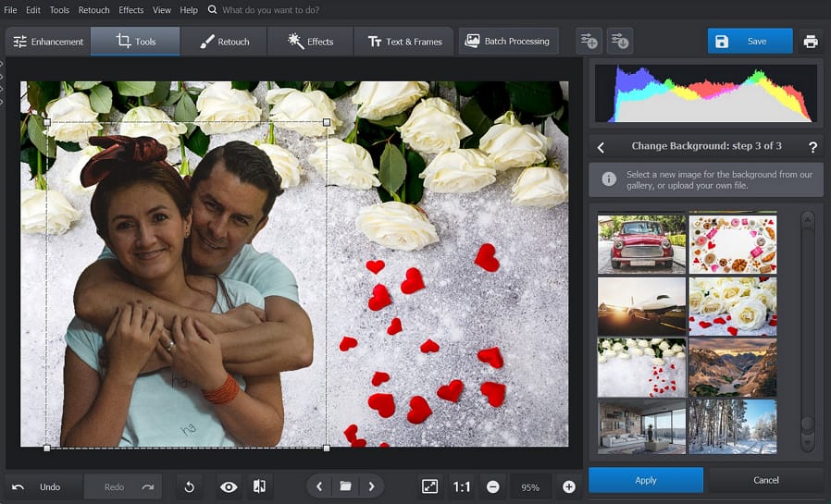Click the fit to screen icon
Viewport: 831px width, 504px height.
tap(429, 486)
